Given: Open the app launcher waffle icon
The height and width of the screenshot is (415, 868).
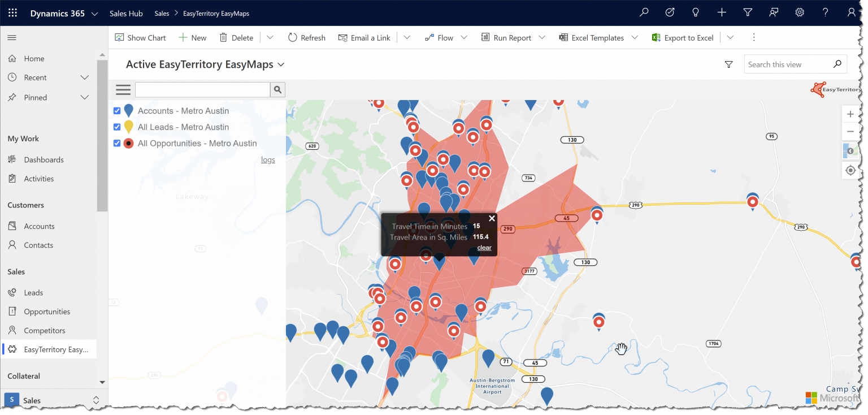Looking at the screenshot, I should 12,12.
